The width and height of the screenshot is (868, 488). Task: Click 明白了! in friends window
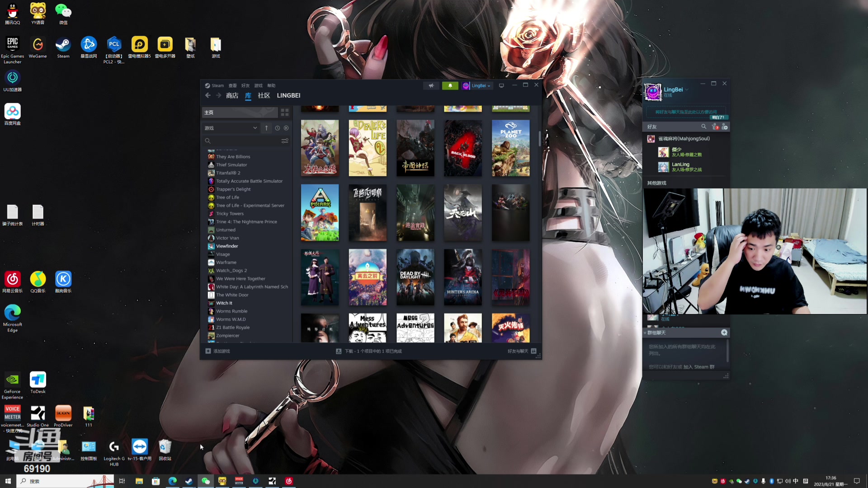pyautogui.click(x=718, y=117)
